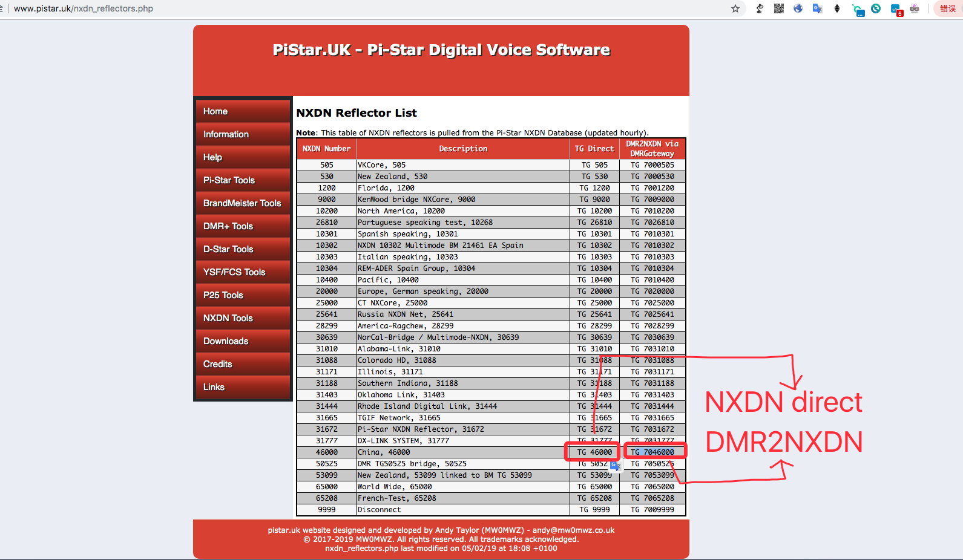Click the teal circular sync extension icon
963x560 pixels.
[876, 8]
